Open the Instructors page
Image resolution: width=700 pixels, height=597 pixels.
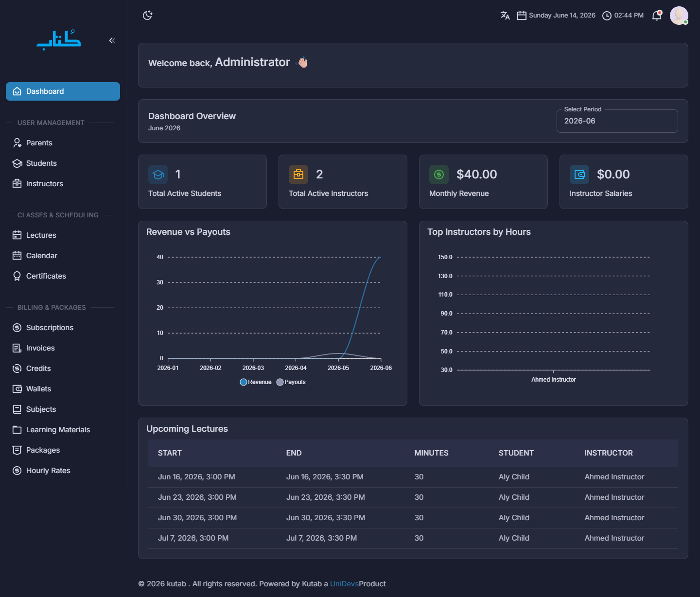pos(63,184)
